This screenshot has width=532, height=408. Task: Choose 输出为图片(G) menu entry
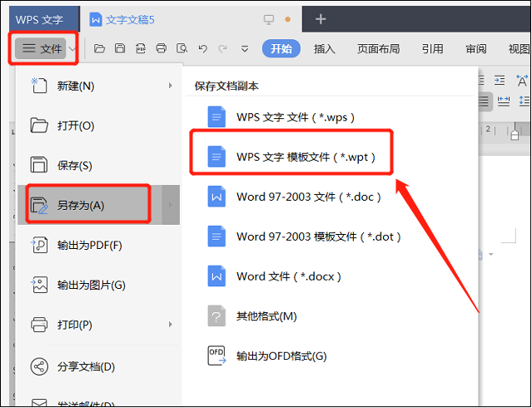[x=98, y=285]
